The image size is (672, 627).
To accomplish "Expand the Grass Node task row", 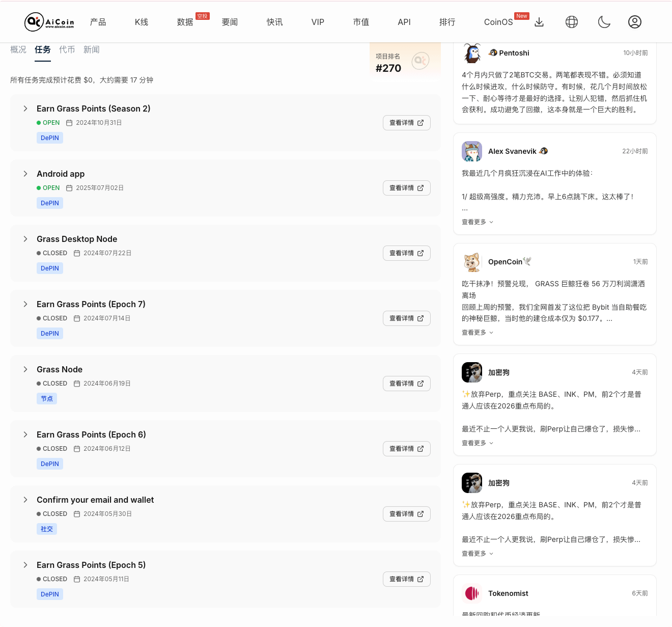I will click(25, 369).
